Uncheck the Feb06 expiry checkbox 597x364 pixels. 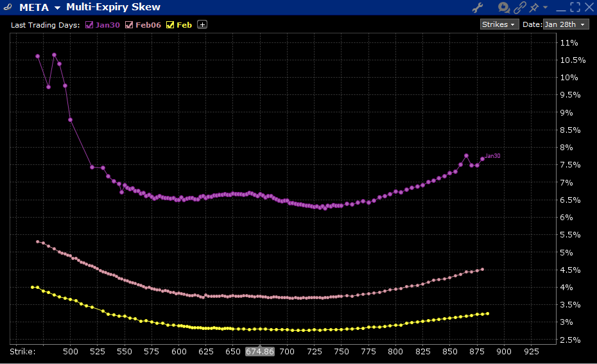pyautogui.click(x=129, y=25)
